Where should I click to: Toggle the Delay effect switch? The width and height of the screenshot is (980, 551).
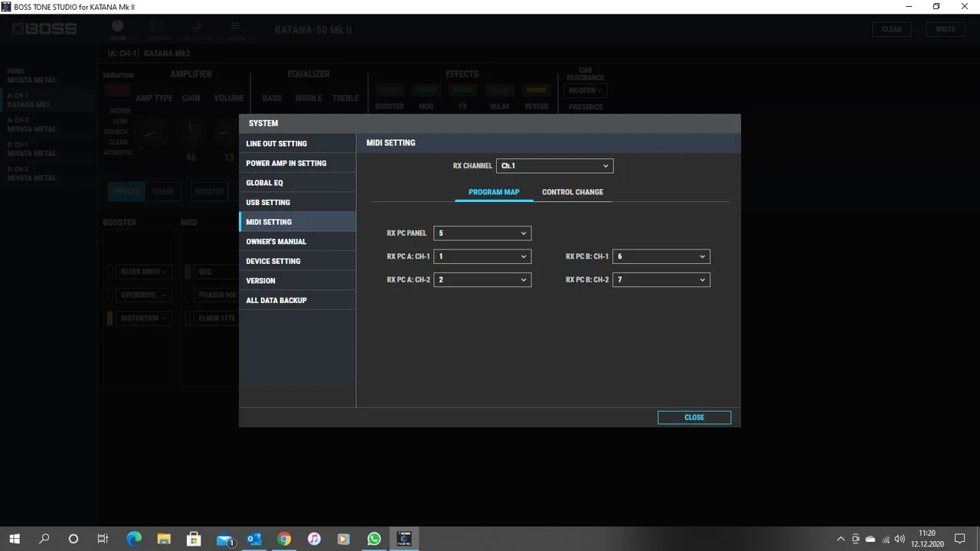[x=499, y=90]
